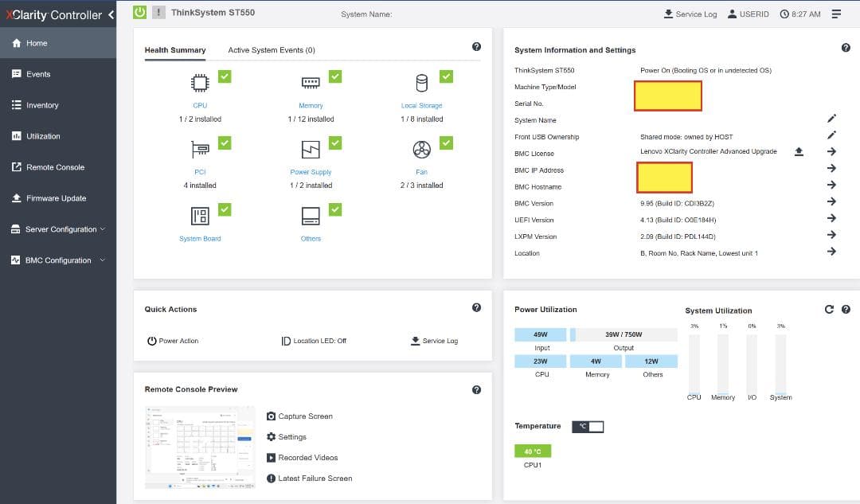Screen dimensions: 860x504
Task: Expand BMC Configuration menu
Action: click(60, 260)
